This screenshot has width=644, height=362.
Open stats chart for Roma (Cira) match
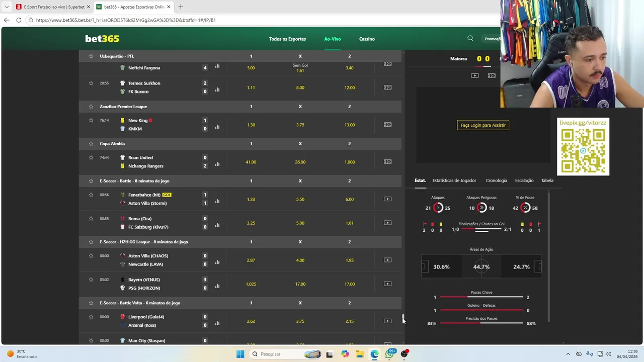(x=217, y=225)
